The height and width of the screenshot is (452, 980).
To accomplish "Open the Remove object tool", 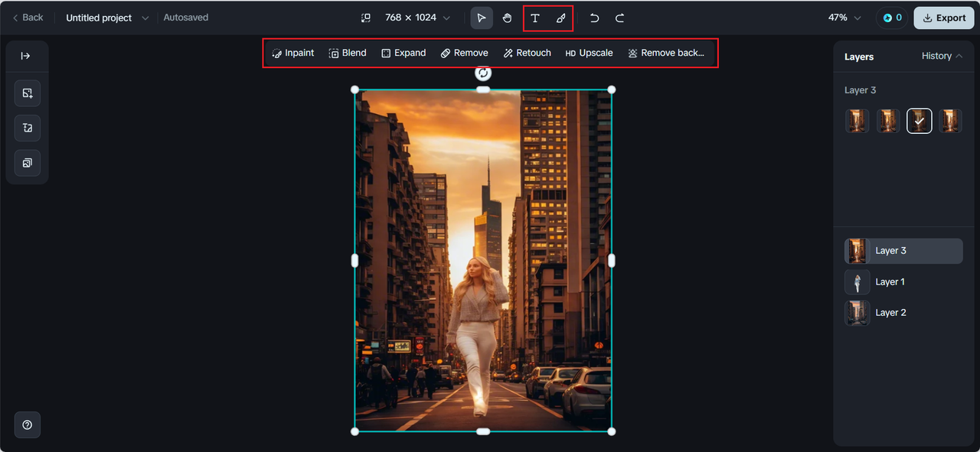I will coord(465,53).
